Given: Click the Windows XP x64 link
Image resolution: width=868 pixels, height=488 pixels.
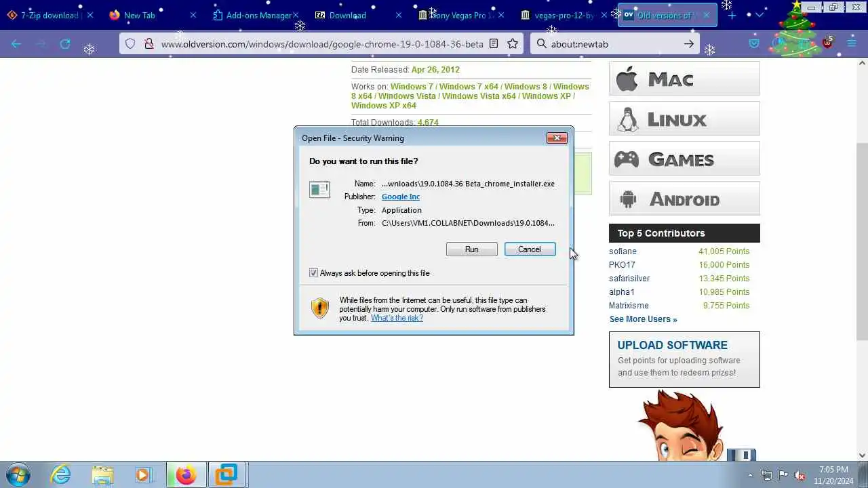Looking at the screenshot, I should click(384, 106).
